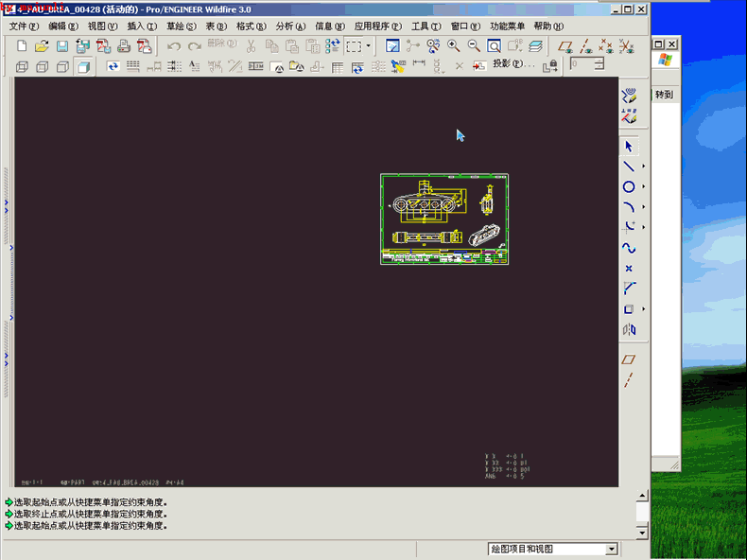Click the insert table grid icon
This screenshot has height=560, width=747.
point(338,67)
